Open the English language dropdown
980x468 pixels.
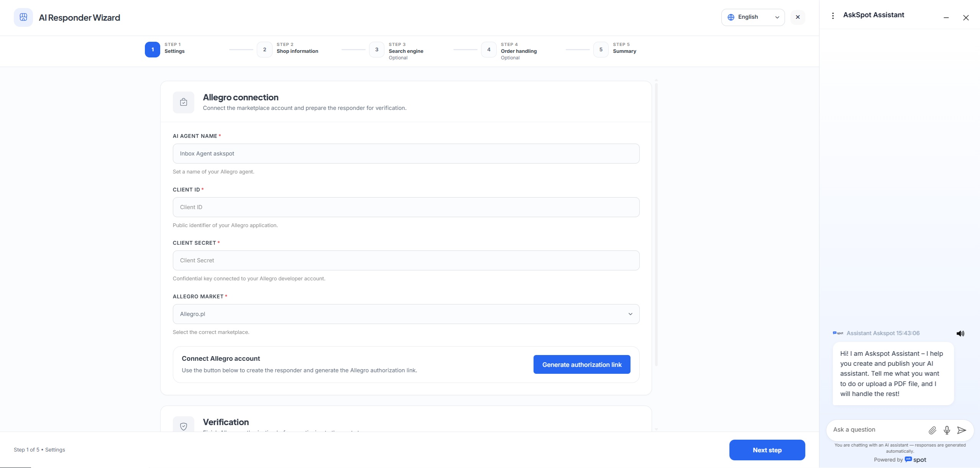click(x=753, y=17)
